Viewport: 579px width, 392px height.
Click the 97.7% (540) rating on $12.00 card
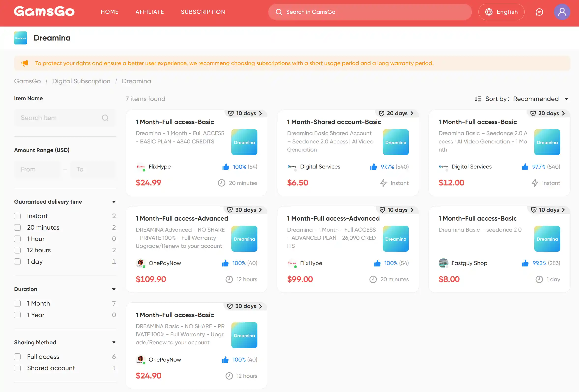pos(546,167)
